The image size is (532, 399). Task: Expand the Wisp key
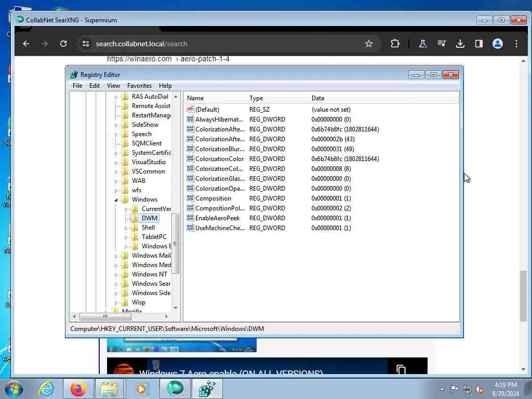pos(116,303)
